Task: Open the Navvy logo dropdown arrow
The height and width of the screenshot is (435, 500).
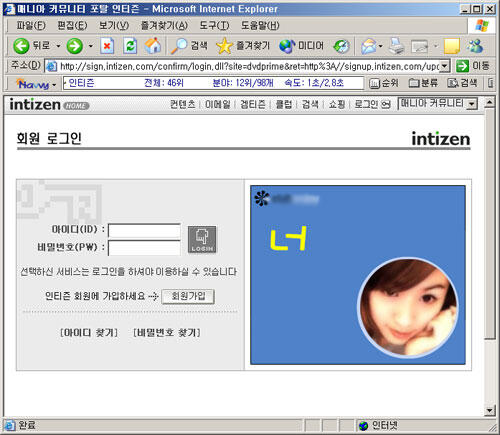Action: tap(54, 85)
